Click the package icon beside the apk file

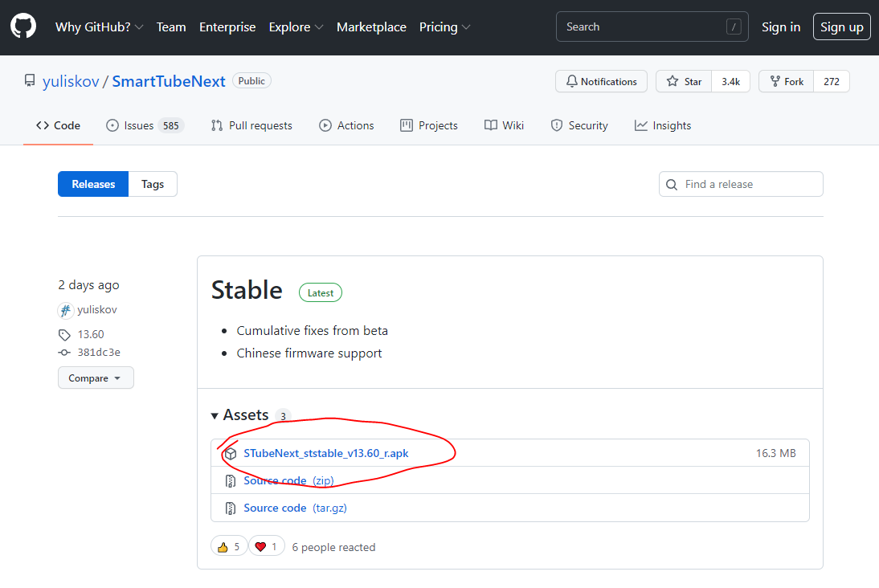pos(231,454)
